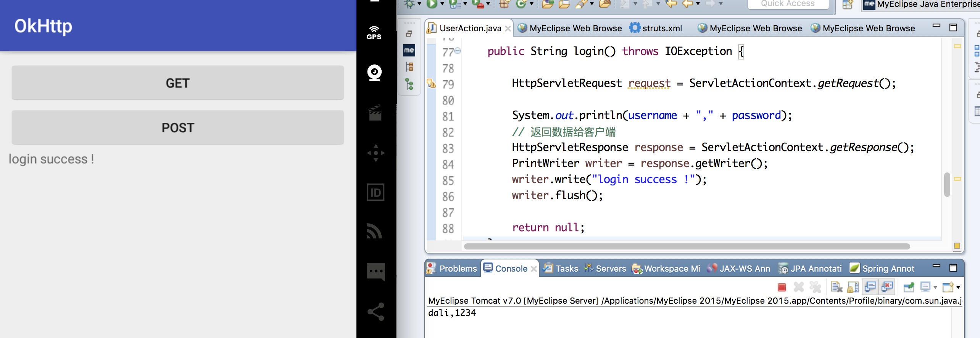Toggle Scroll Lock in the Console toolbar
Viewport: 980px width, 338px height.
coord(853,287)
